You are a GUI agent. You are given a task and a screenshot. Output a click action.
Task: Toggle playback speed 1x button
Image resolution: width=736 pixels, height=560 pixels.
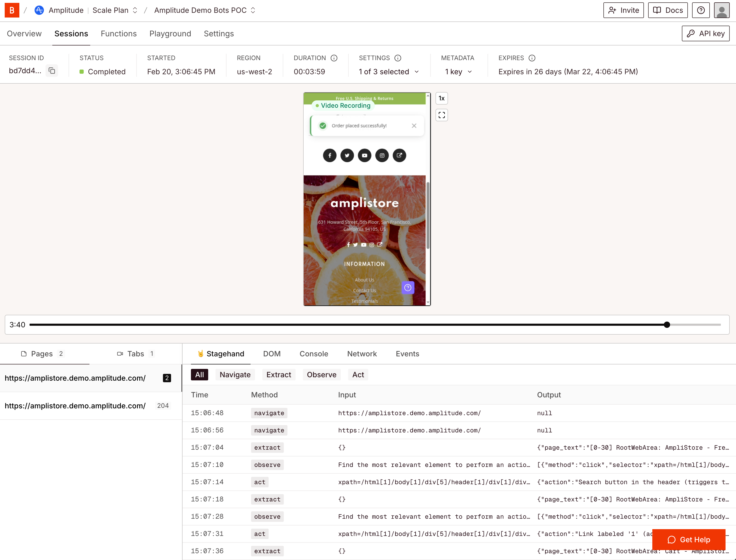click(441, 98)
